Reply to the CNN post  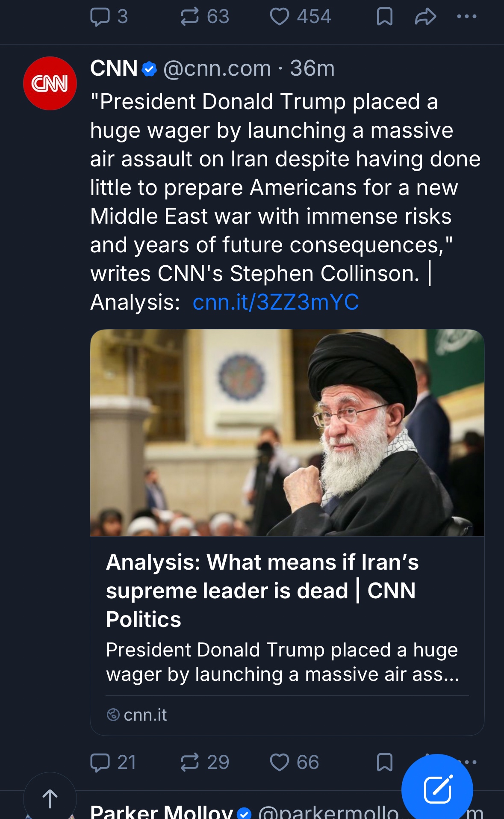[x=100, y=763]
